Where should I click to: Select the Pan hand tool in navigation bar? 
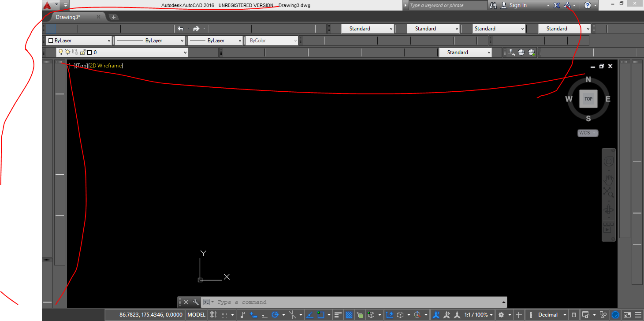(x=609, y=179)
